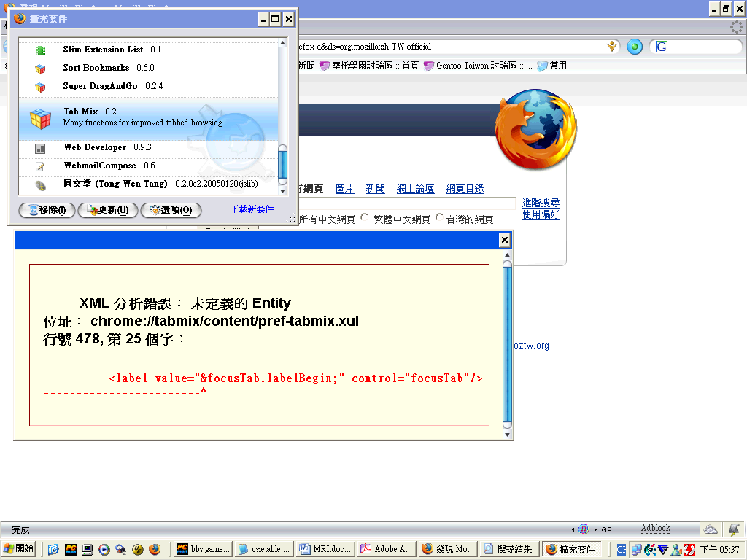Switch to the 圖片 search tab
This screenshot has width=747, height=560.
click(x=345, y=188)
